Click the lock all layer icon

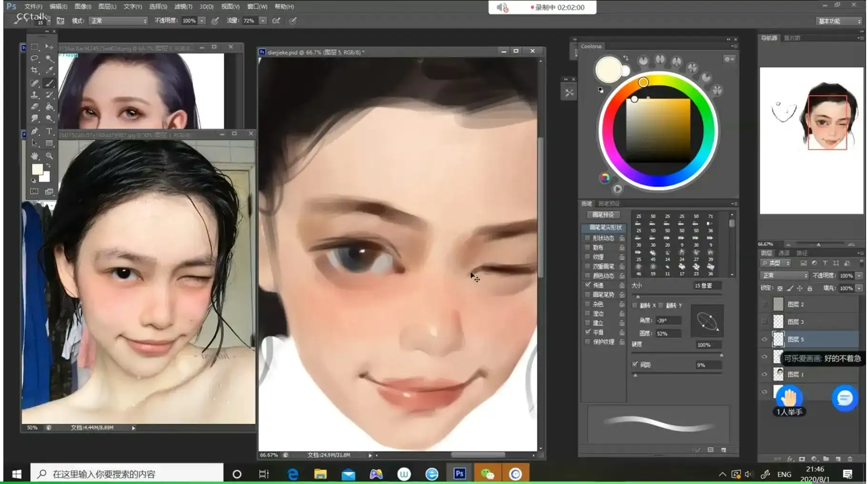809,288
